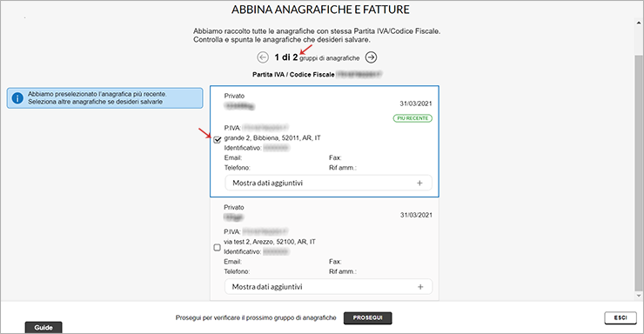644x334 pixels.
Task: Open the Guide tab at bottom
Action: [44, 327]
